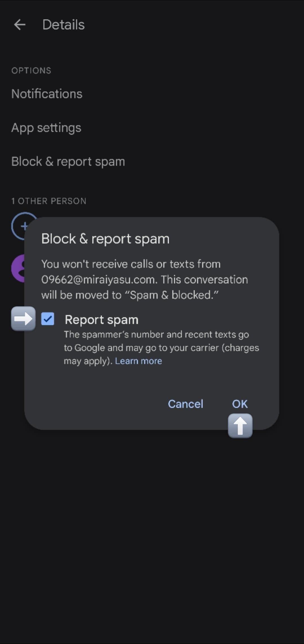Tap the spammer's number description text
304x644 pixels.
tap(161, 348)
